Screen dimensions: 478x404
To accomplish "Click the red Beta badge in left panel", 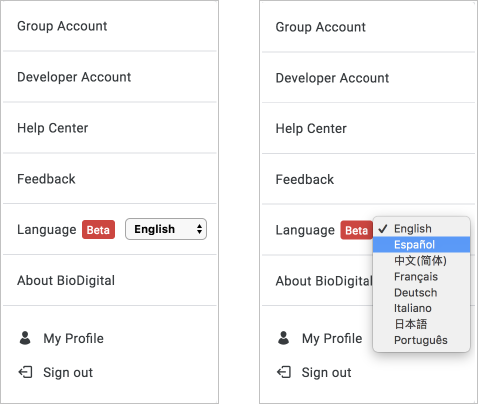I will click(98, 230).
